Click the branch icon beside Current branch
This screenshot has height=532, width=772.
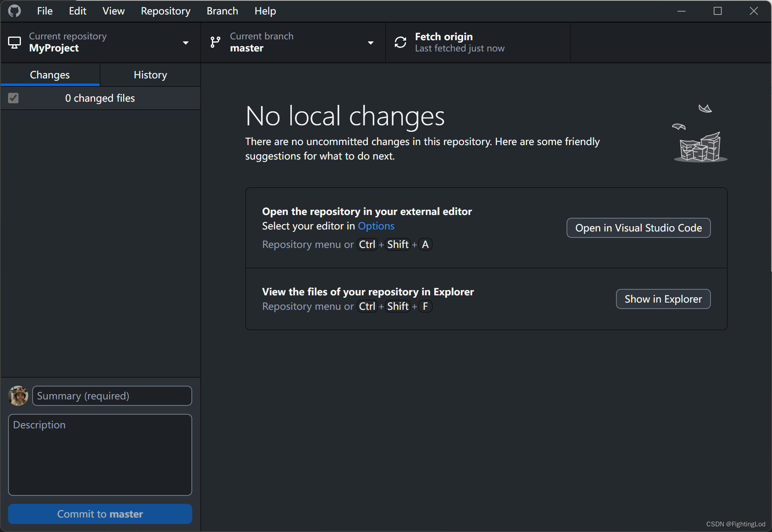216,42
